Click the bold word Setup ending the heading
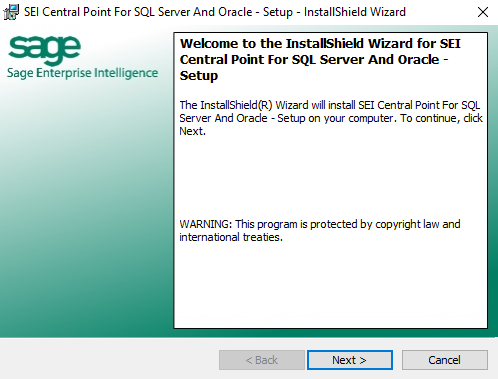Screen dimensions: 498x379 point(199,76)
